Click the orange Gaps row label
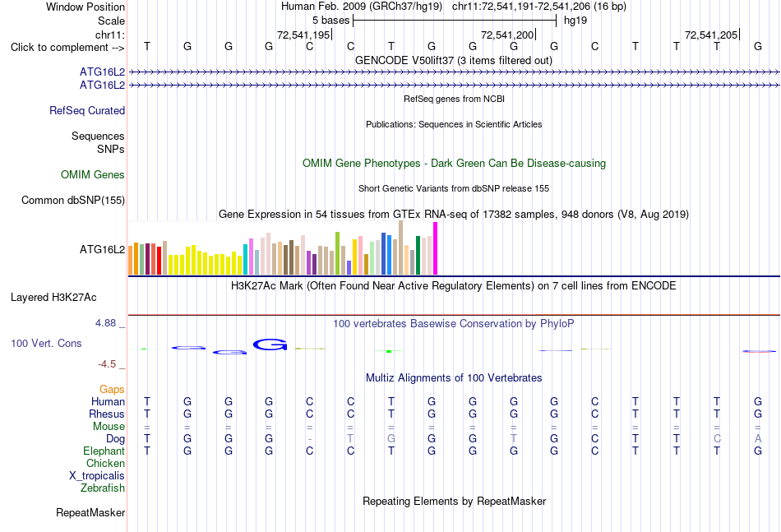 (x=112, y=389)
